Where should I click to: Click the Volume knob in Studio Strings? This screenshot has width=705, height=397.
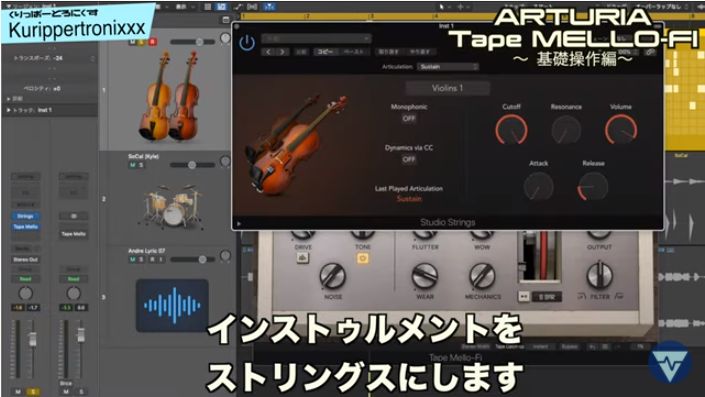tap(621, 129)
